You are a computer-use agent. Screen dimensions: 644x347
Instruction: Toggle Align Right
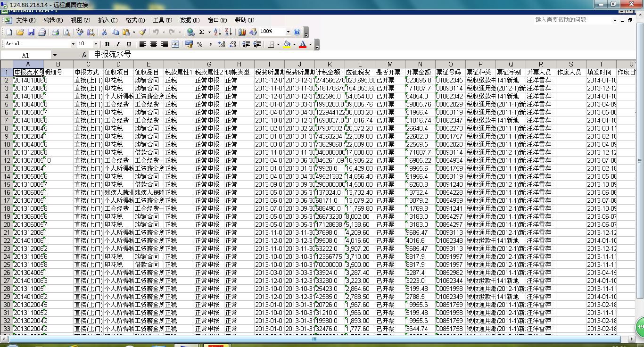coord(165,44)
